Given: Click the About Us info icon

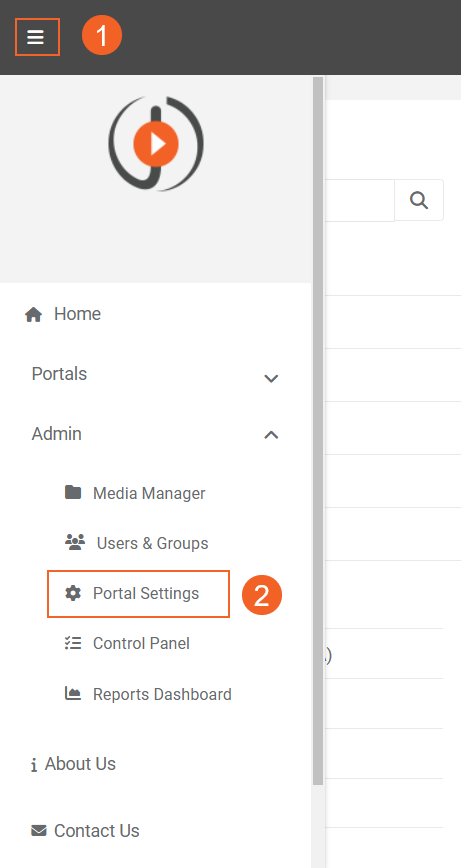Looking at the screenshot, I should coord(34,765).
